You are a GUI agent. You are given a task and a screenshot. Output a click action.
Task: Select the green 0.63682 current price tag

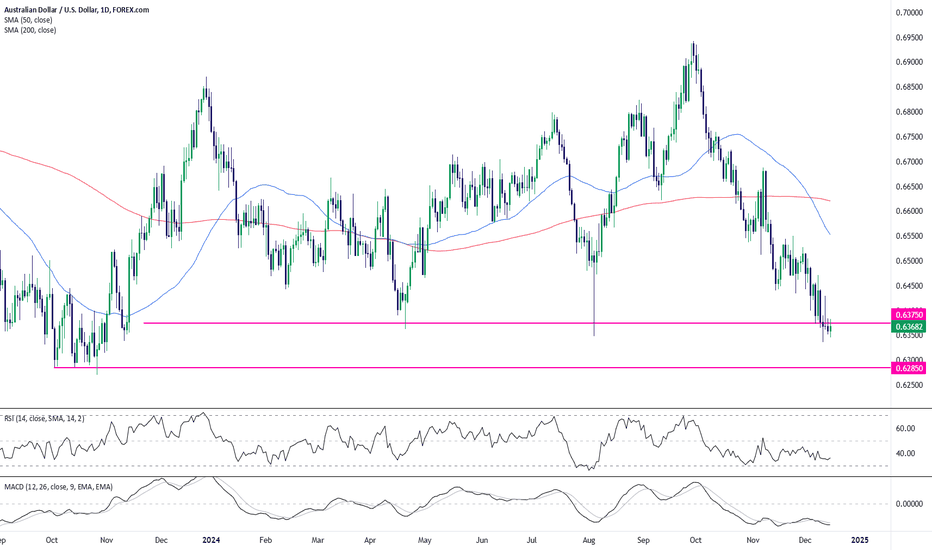[909, 326]
